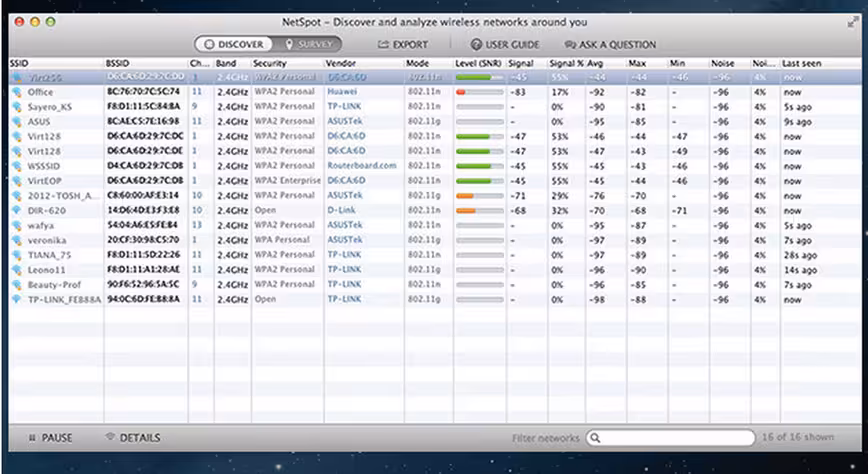Select the WSSSID network name

44,166
